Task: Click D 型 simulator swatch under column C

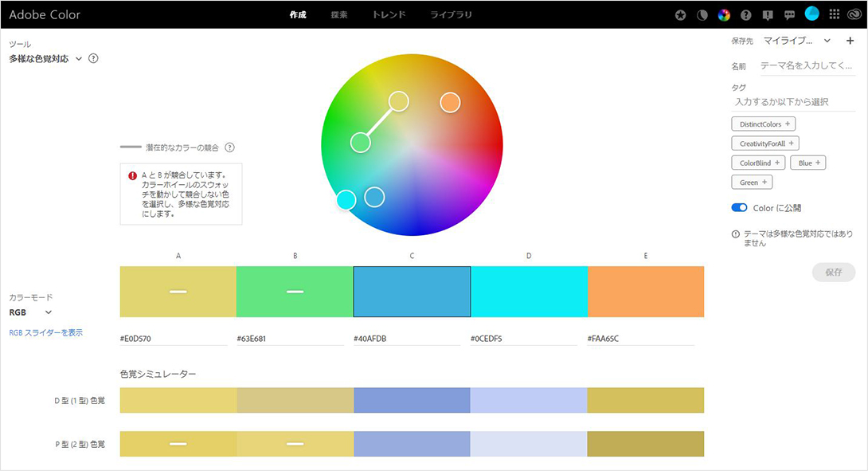Action: 412,400
